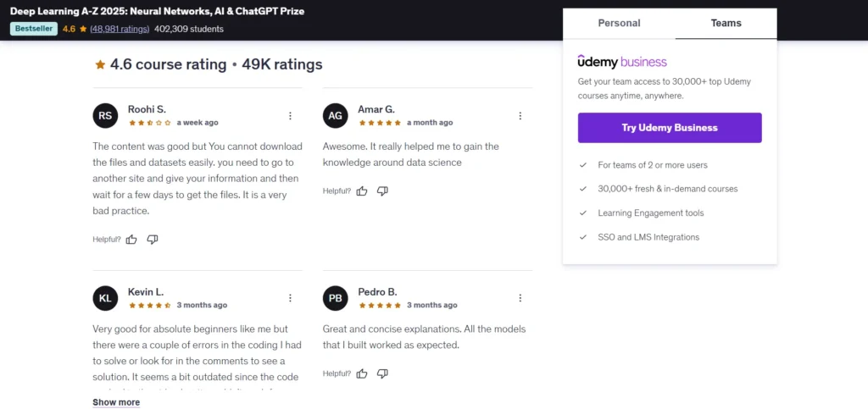Click RS avatar of Roohi S.
Viewport: 868px width, 409px height.
(x=105, y=116)
